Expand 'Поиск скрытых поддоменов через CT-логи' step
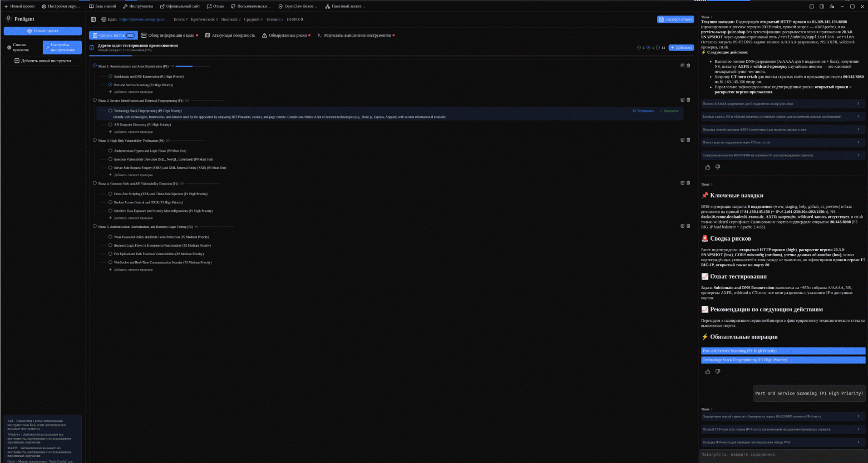The width and height of the screenshot is (868, 463). (783, 142)
